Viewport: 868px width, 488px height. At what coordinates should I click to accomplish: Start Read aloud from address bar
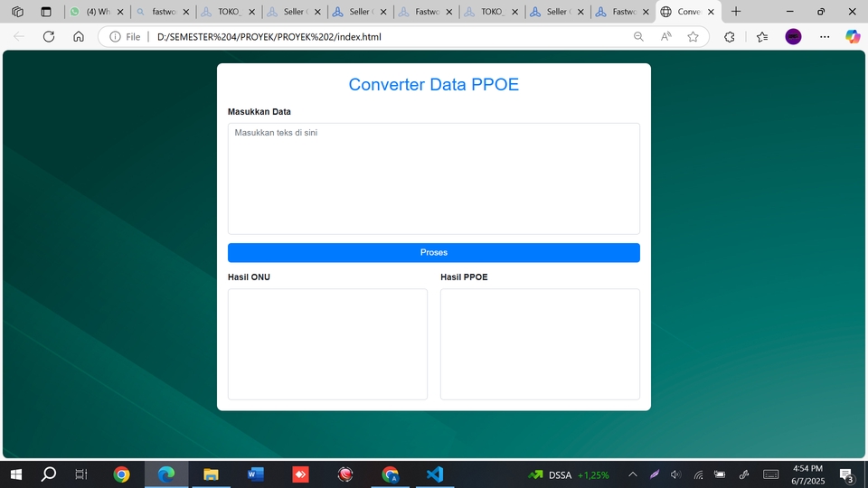666,36
